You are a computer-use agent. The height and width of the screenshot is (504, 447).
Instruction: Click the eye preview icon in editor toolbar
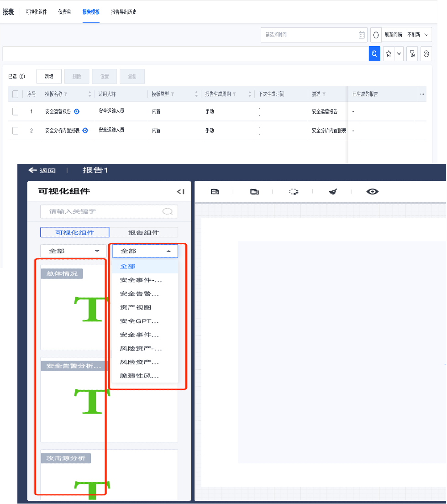[373, 192]
